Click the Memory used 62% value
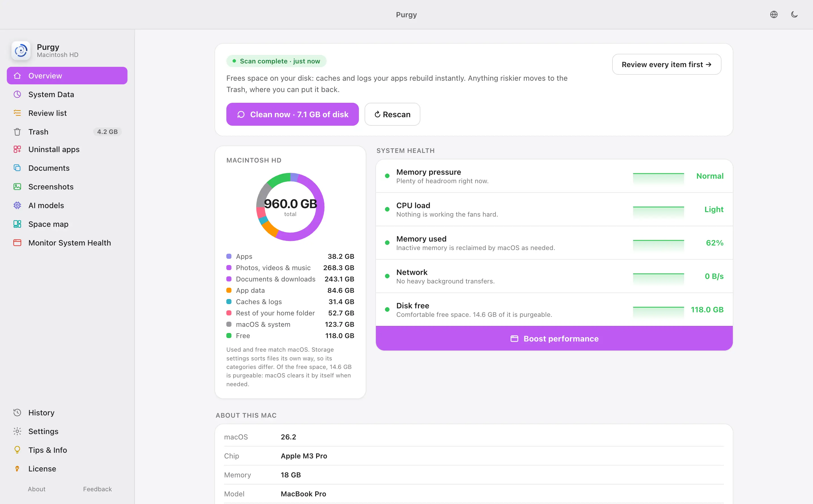This screenshot has height=504, width=813. (x=715, y=243)
